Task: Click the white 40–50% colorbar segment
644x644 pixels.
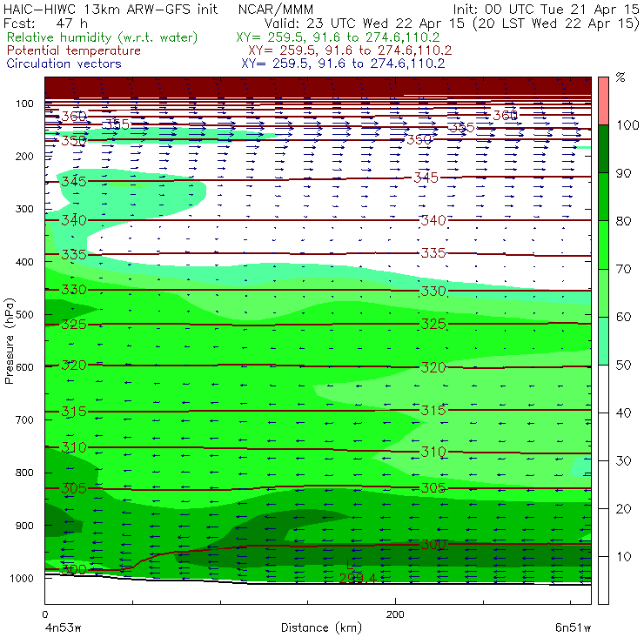Action: (x=603, y=389)
